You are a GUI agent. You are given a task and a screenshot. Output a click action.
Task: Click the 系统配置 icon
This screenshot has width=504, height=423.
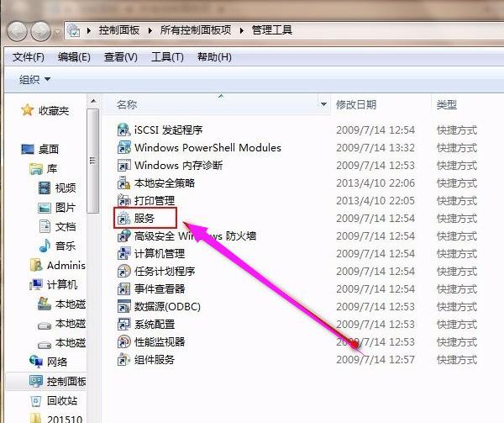(x=124, y=324)
